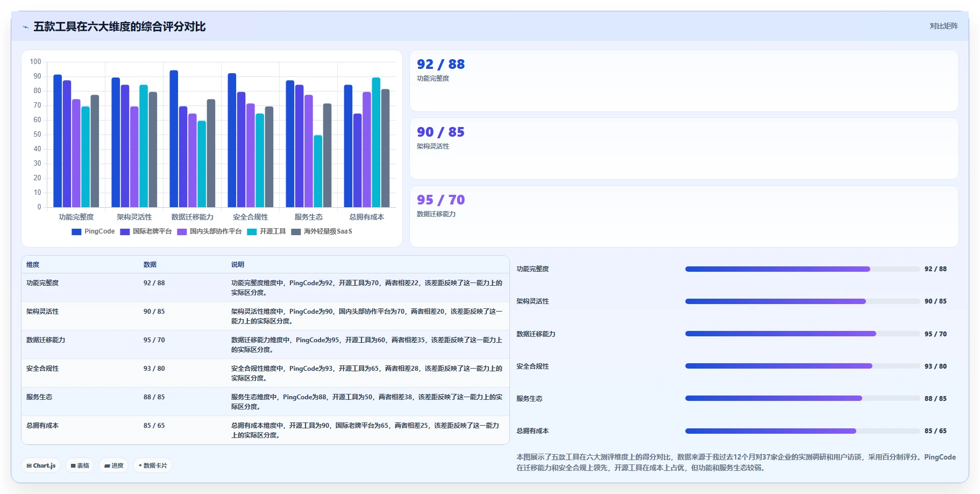
Task: Toggle 海外轻量级SaaS legend color box
Action: tap(296, 232)
